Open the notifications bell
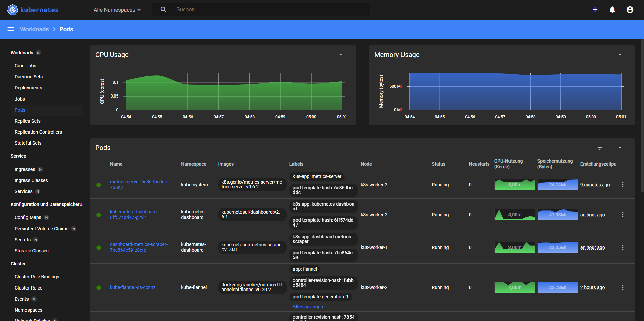This screenshot has height=321, width=644. click(612, 10)
